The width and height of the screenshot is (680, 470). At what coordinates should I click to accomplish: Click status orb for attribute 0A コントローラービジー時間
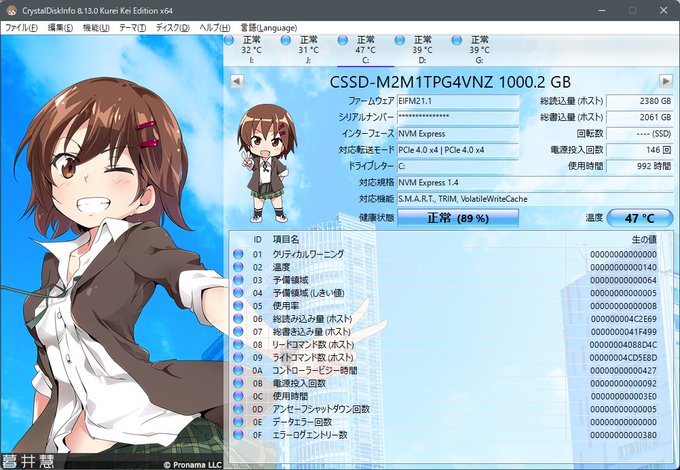coord(238,370)
